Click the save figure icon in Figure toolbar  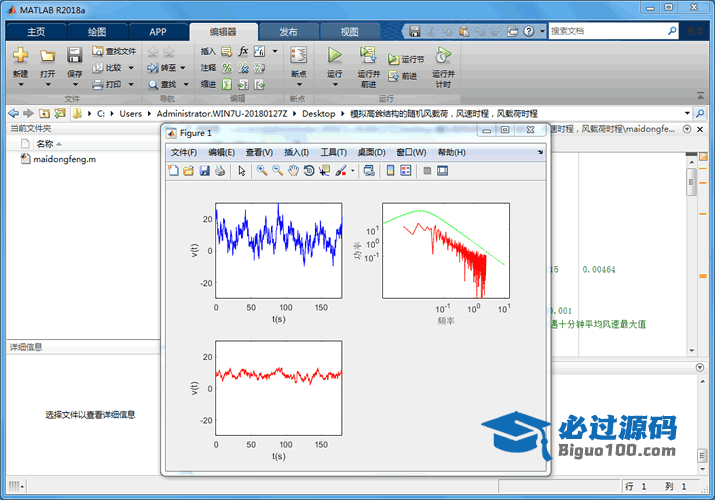(205, 171)
